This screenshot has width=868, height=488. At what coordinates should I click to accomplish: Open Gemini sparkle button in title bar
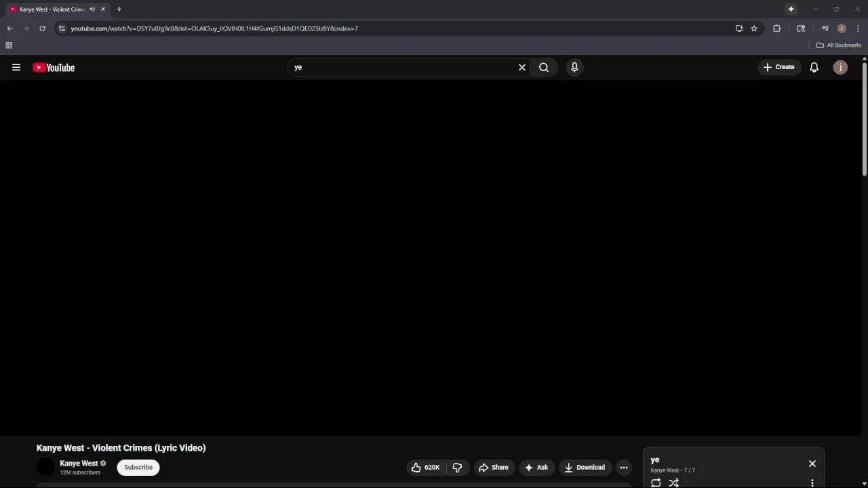(791, 9)
